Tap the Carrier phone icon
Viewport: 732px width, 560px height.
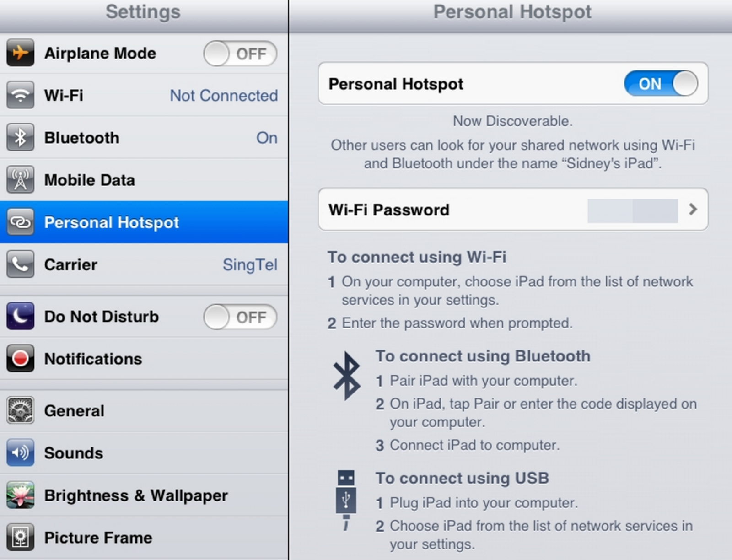pos(20,264)
